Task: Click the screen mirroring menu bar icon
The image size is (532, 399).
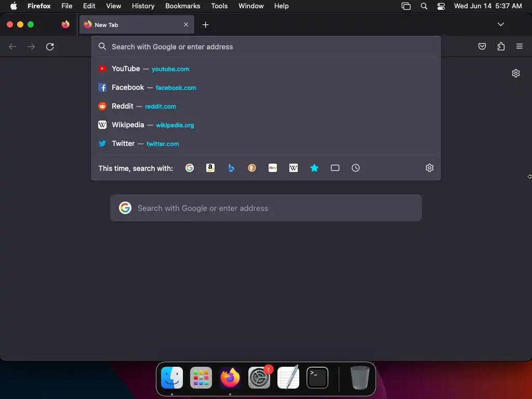Action: [x=406, y=6]
